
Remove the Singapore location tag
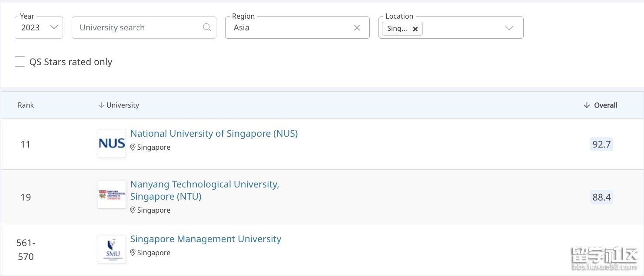415,29
